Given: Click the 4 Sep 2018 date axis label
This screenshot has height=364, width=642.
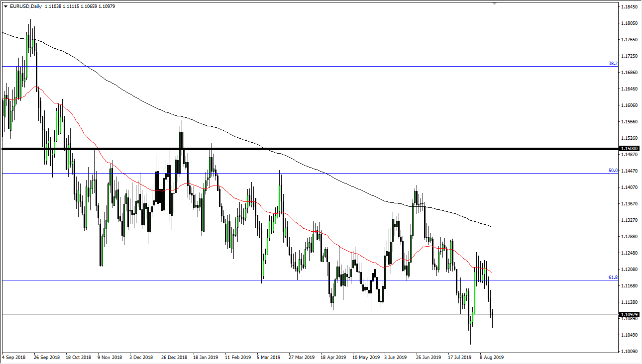Looking at the screenshot, I should pos(14,357).
